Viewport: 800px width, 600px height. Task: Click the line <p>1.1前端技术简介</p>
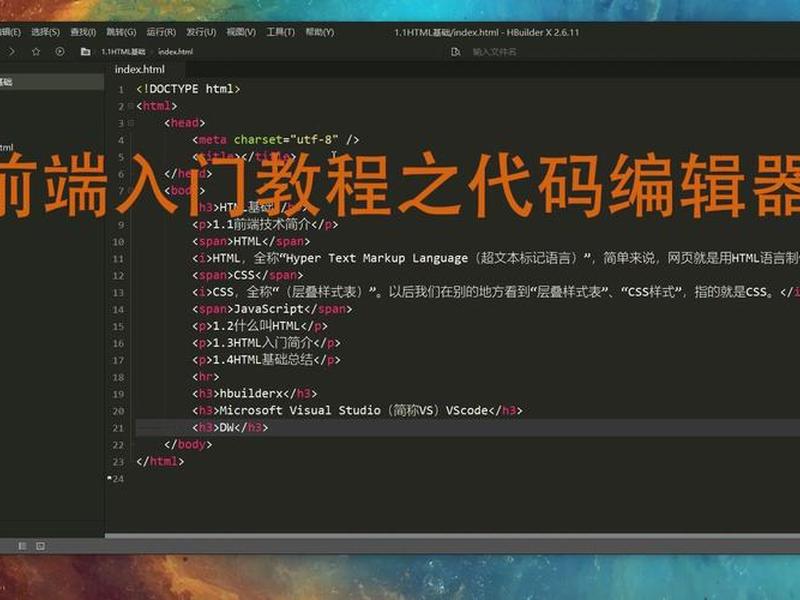(x=265, y=224)
